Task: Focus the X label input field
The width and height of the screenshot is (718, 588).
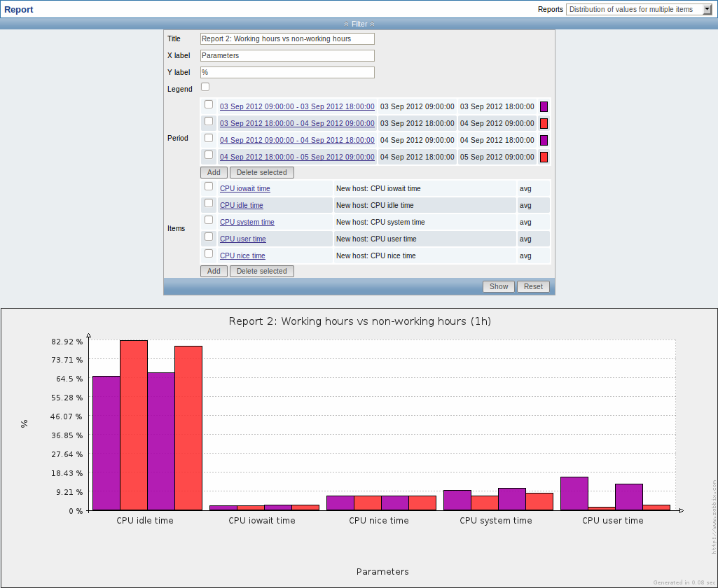Action: tap(287, 56)
